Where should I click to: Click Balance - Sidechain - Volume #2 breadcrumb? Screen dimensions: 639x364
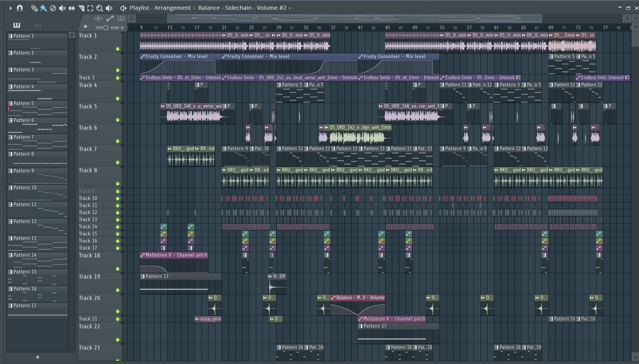pos(242,8)
